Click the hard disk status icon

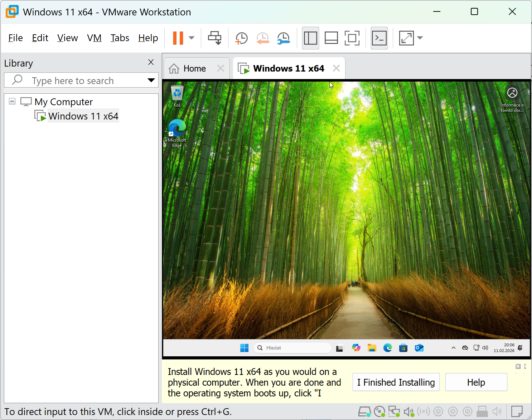[364, 412]
